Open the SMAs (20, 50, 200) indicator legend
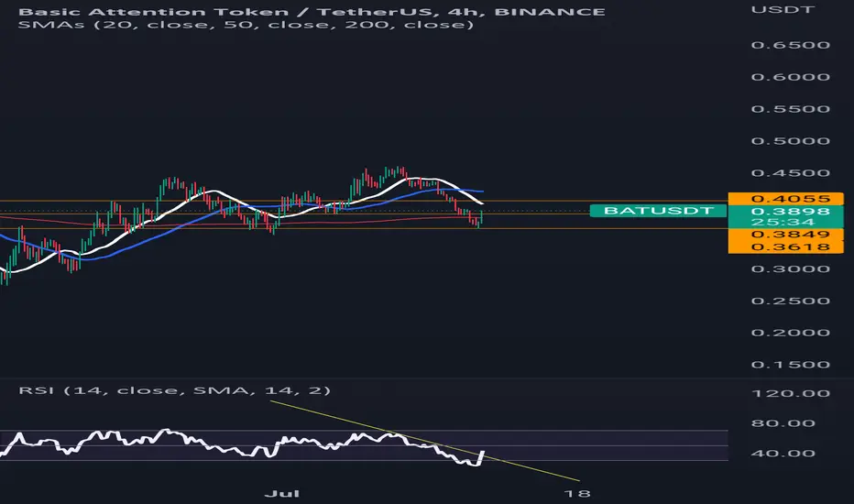The height and width of the screenshot is (504, 854). point(246,25)
